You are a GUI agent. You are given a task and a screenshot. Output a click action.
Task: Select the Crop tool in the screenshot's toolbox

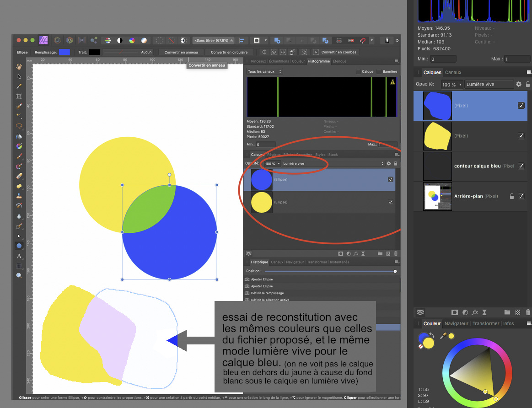coord(19,97)
